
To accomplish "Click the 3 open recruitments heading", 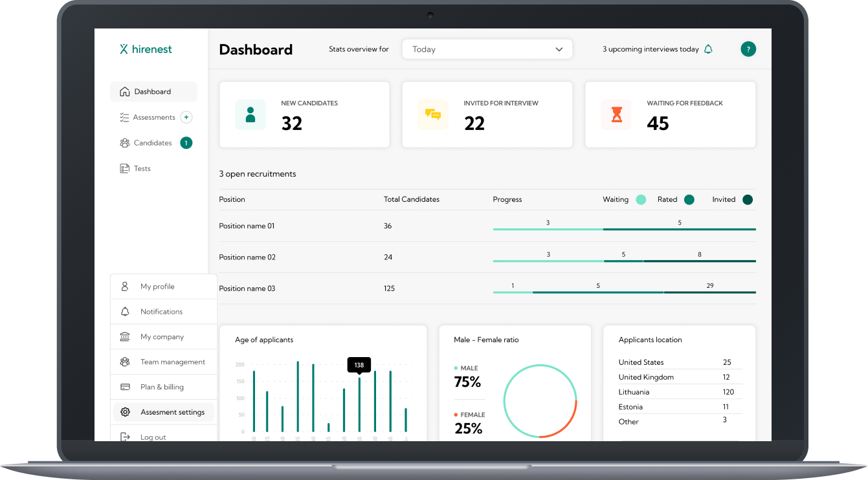I will (258, 174).
